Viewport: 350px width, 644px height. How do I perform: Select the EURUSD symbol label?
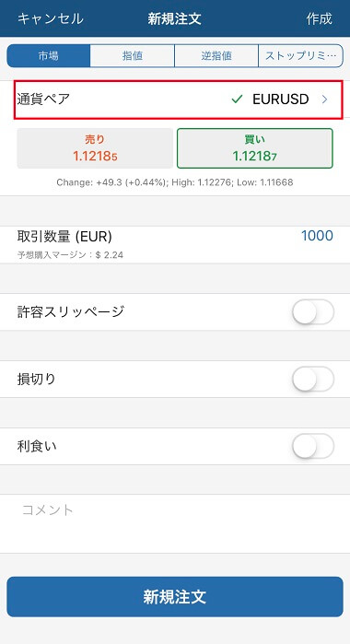pos(281,100)
